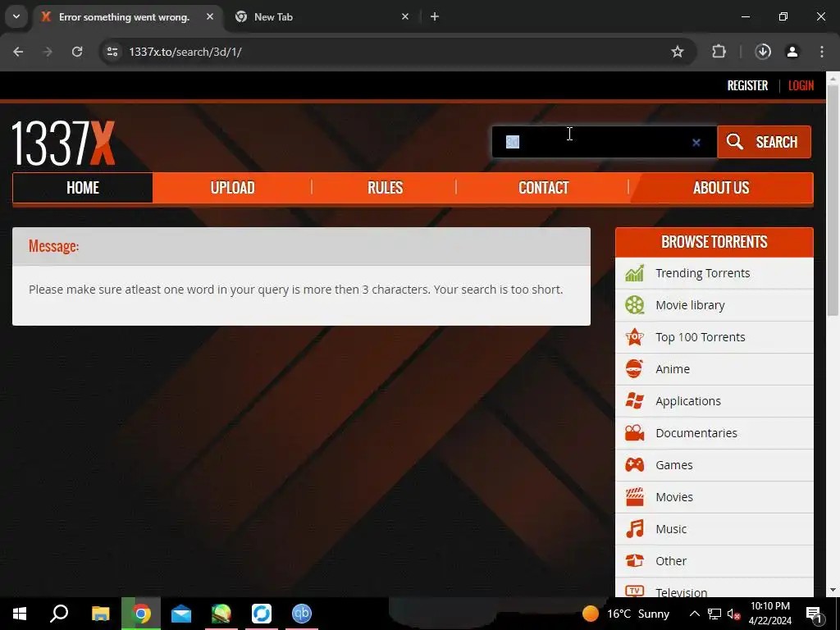This screenshot has height=630, width=840.
Task: Click the Applications windows flag icon
Action: [634, 400]
